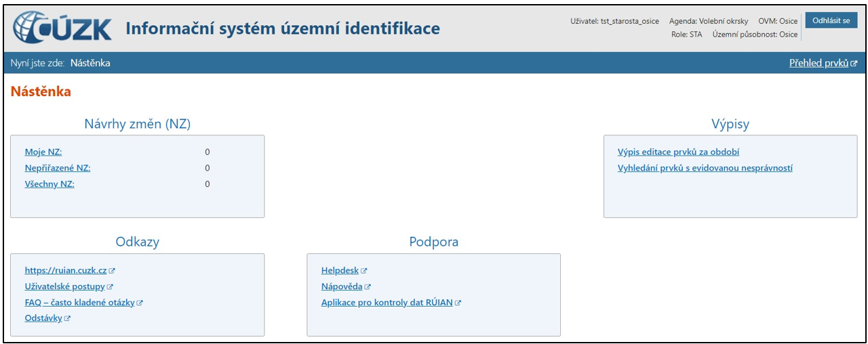Image resolution: width=868 pixels, height=344 pixels.
Task: Open Vyhledání prvků s evidovanou nesprávností
Action: click(705, 168)
